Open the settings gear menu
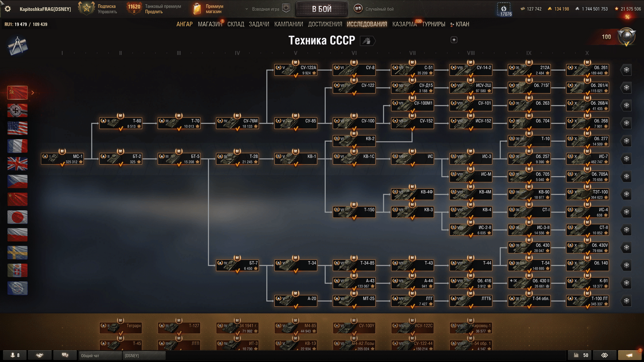This screenshot has width=644, height=362. coord(8,9)
